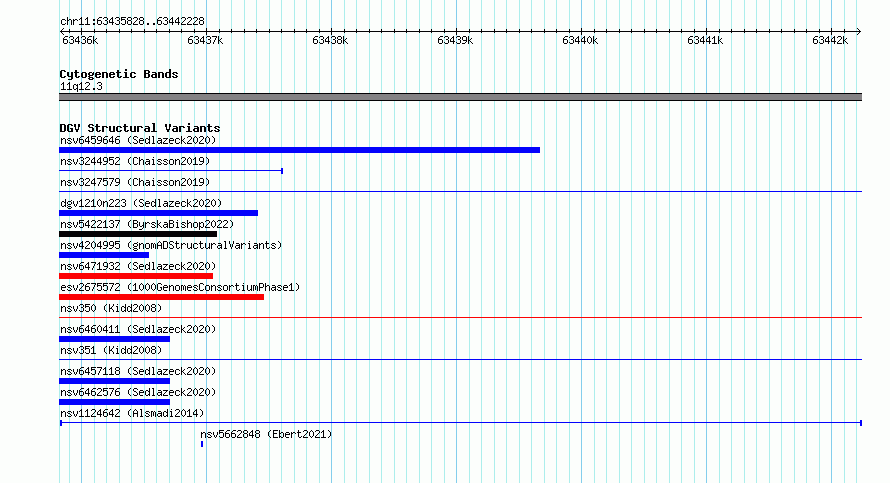Screen dimensions: 890x483
Task: Click the 63436k ruler tick label
Action: click(x=80, y=40)
